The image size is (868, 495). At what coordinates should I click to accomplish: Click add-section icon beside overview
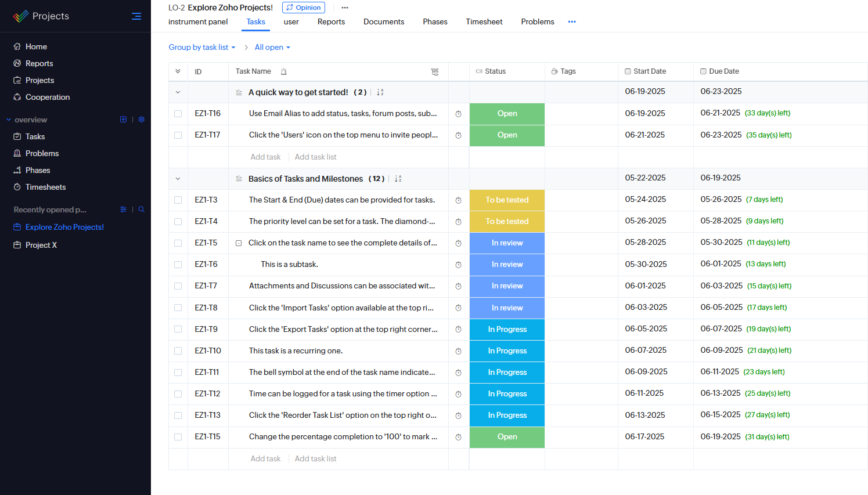coord(123,120)
